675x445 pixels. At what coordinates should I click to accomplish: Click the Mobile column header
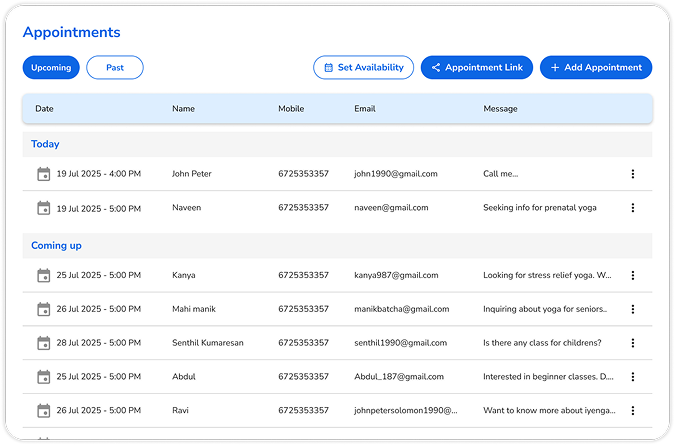(291, 109)
